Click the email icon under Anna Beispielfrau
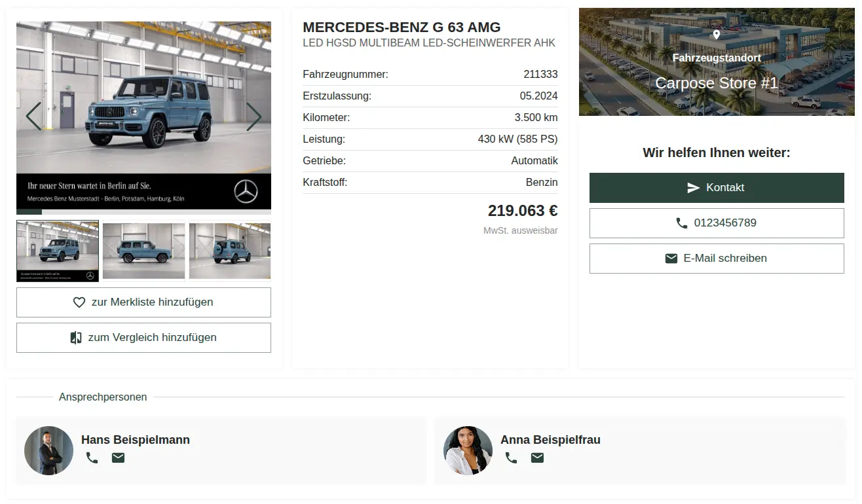The height and width of the screenshot is (504, 862). point(537,458)
